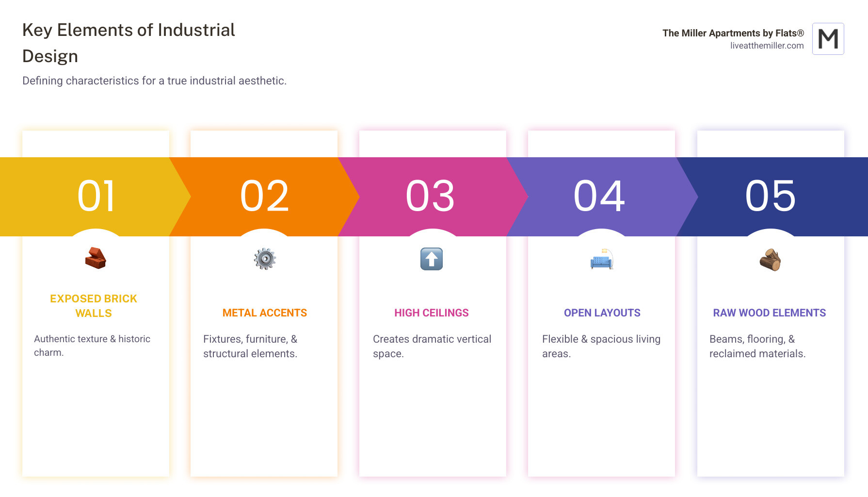Click the brick icon under step 01
Screen dimensions: 868x497
click(x=96, y=258)
